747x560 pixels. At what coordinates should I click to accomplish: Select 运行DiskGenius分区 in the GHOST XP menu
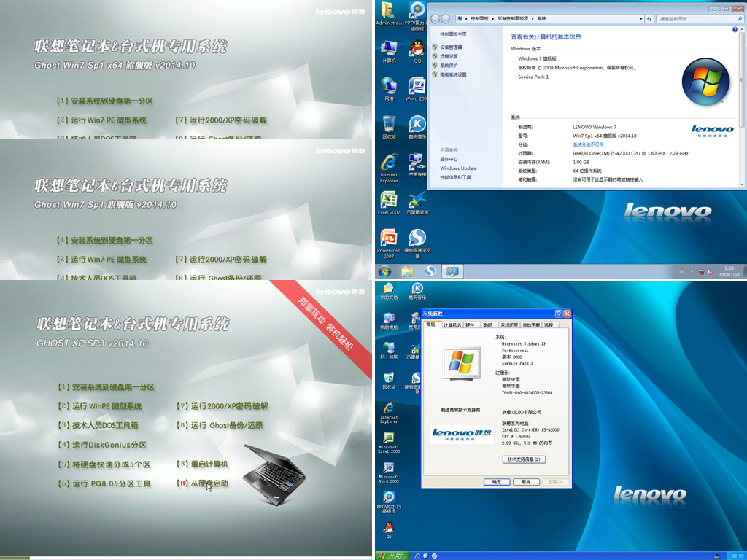point(102,445)
